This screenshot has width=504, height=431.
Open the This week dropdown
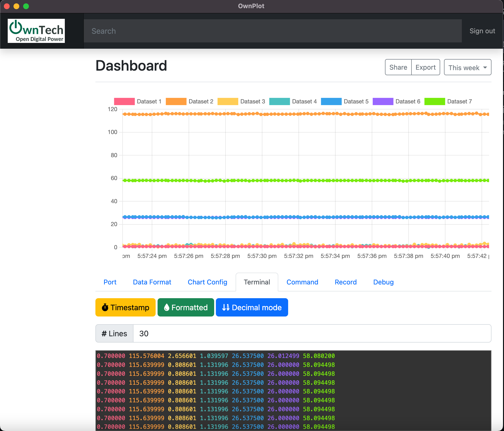tap(464, 67)
